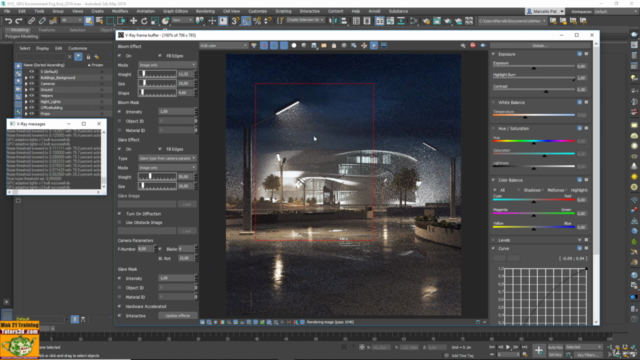Open Customize menu in Scene Explorer
The image size is (640, 360).
78,48
